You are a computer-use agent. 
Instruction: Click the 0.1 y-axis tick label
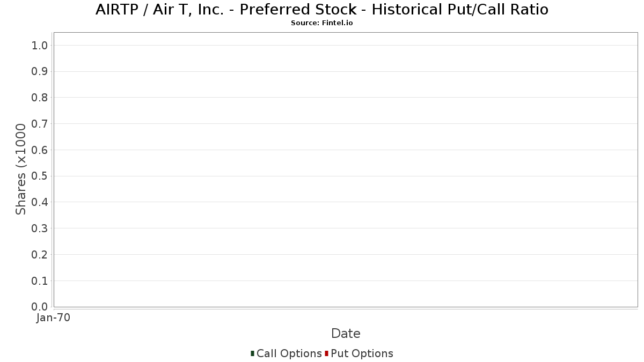[40, 281]
